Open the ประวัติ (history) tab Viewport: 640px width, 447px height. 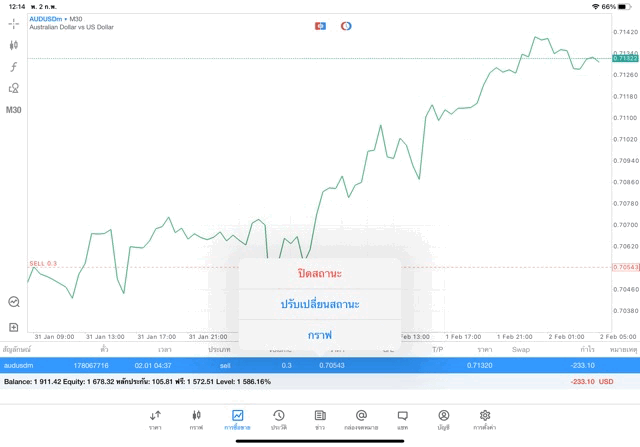click(279, 419)
